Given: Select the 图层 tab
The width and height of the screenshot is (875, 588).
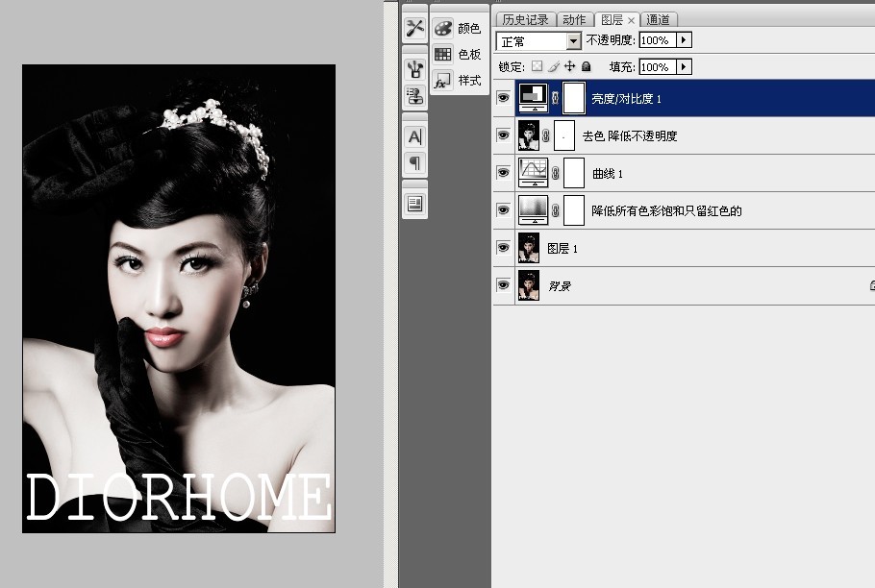Looking at the screenshot, I should click(x=612, y=20).
